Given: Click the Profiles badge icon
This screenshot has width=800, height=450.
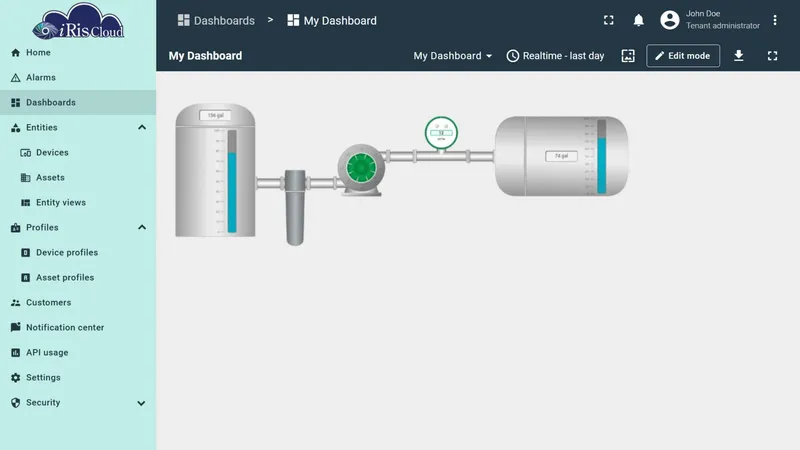Looking at the screenshot, I should point(15,228).
